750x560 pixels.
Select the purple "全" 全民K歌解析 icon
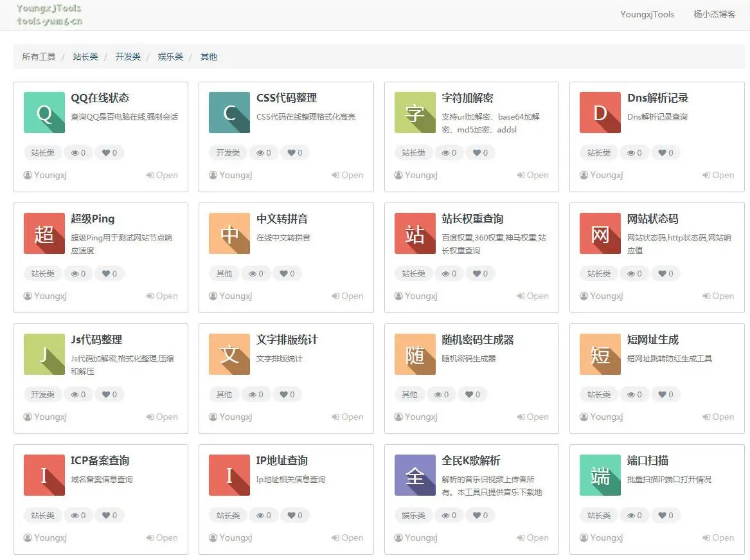[x=415, y=475]
